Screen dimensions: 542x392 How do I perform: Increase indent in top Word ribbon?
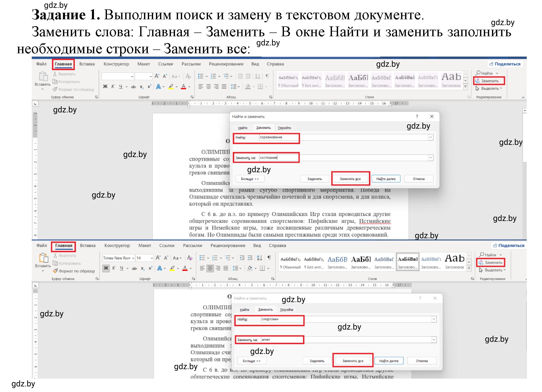click(x=248, y=76)
